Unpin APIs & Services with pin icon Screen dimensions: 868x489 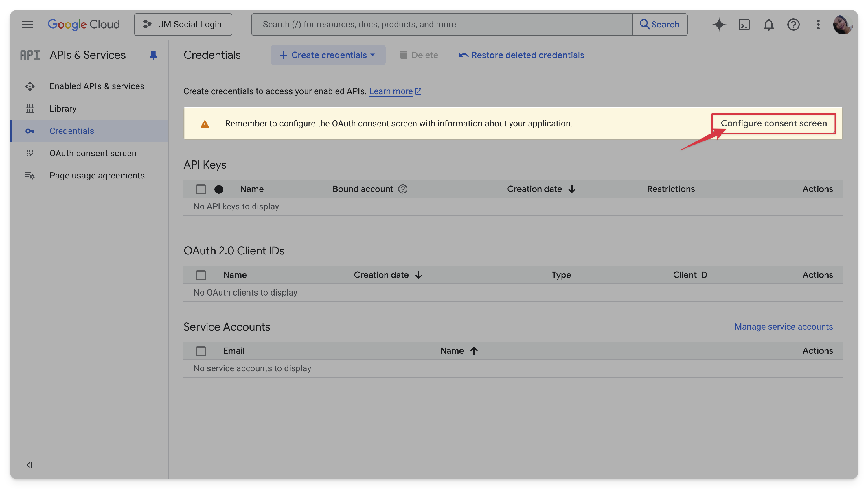coord(153,55)
